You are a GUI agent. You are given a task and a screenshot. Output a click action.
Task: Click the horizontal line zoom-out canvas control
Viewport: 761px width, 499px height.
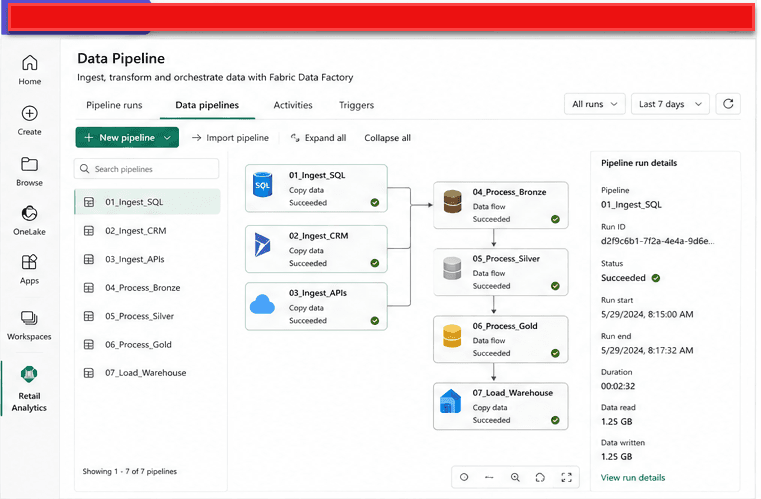[x=489, y=478]
